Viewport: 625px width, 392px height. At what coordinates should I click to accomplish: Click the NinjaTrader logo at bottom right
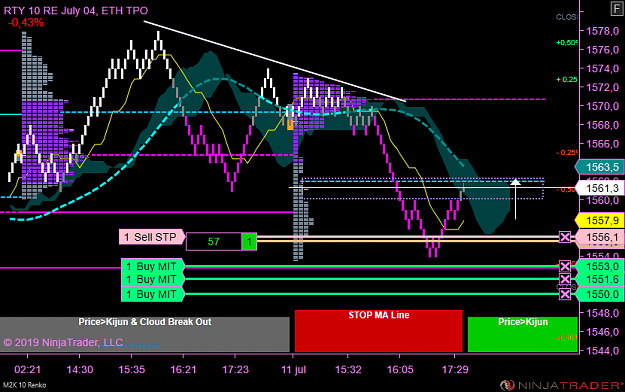coord(561,385)
